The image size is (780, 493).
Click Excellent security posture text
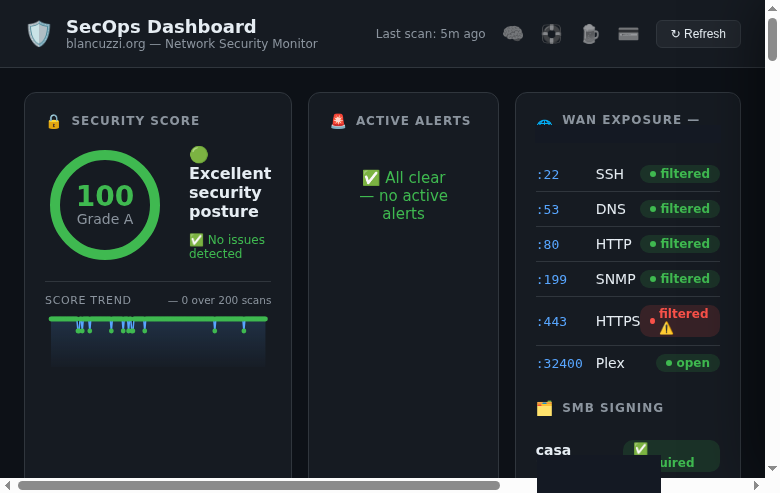point(230,192)
